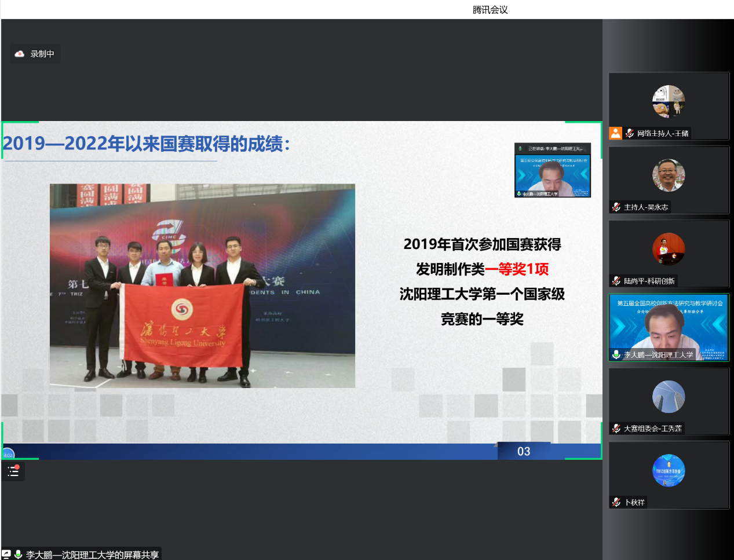Click the blue timer circle at slide bottom-left
The height and width of the screenshot is (560, 734).
tap(8, 454)
